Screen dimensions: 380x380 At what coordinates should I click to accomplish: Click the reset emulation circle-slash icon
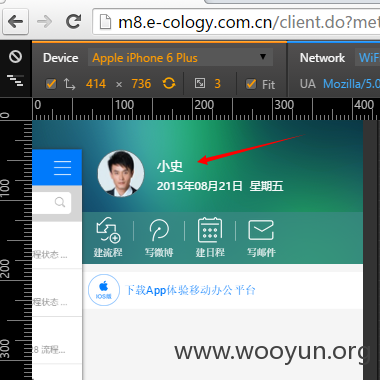(x=15, y=57)
